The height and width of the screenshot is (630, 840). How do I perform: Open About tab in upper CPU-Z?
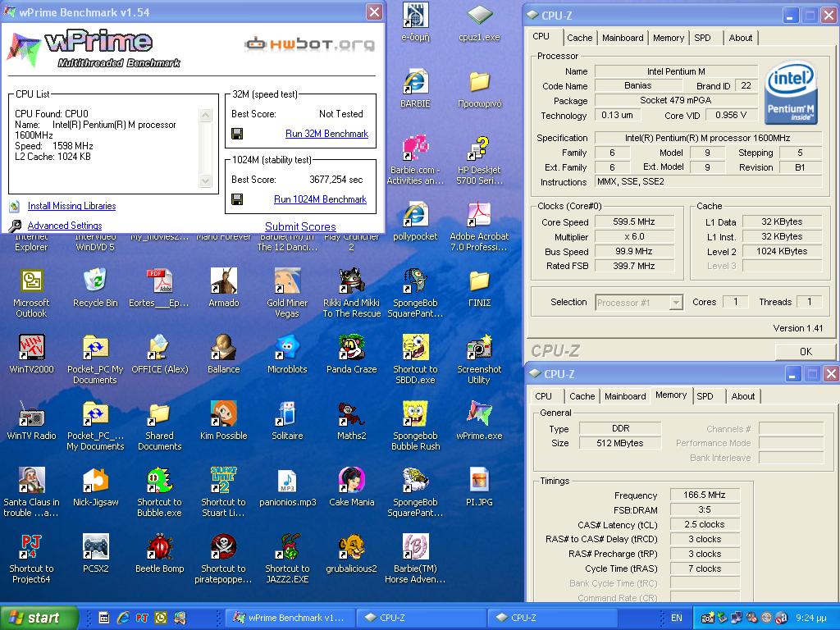[x=741, y=38]
